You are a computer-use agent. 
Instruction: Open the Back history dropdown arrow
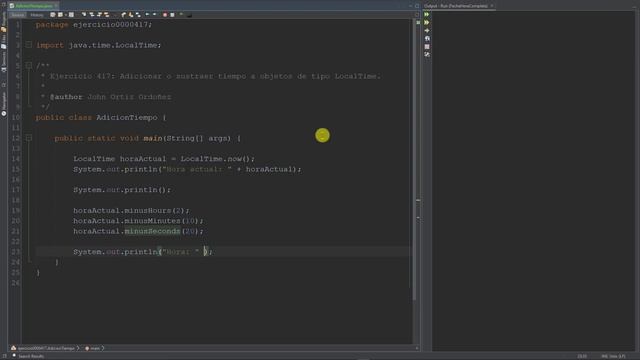(x=66, y=15)
